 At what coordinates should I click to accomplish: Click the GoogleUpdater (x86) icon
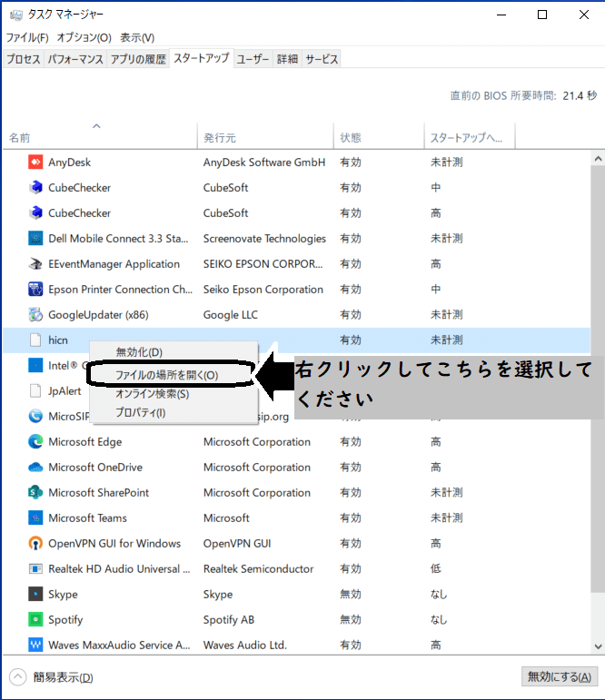[35, 315]
